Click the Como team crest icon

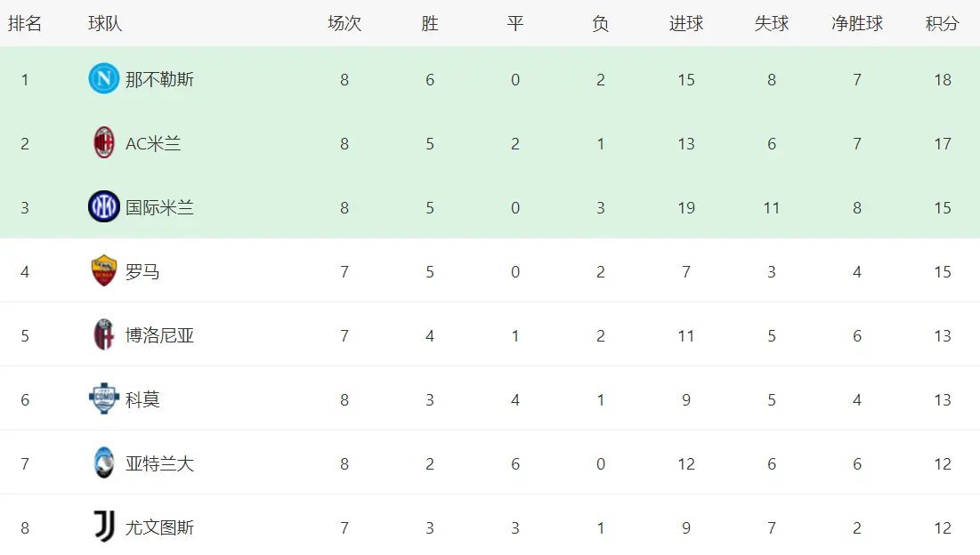coord(104,399)
